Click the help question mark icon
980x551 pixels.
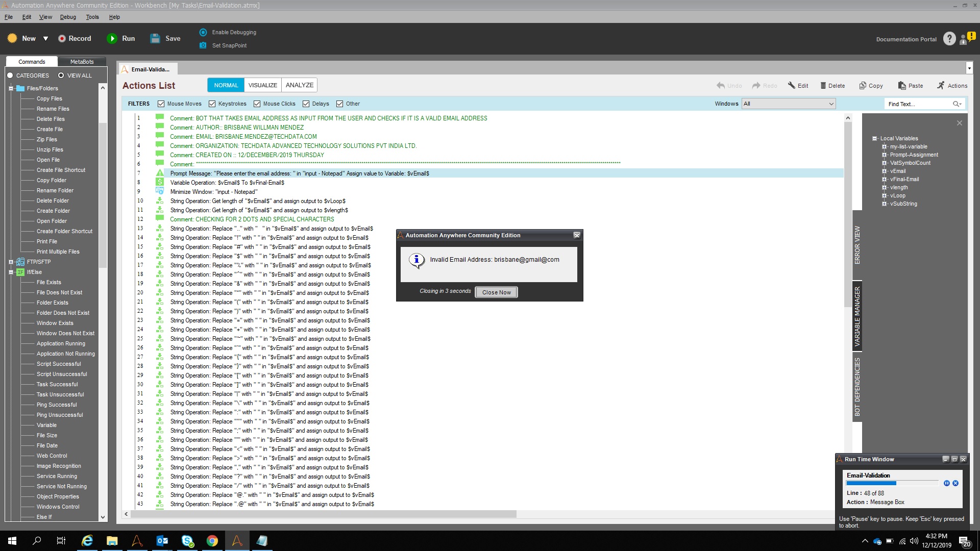[949, 39]
